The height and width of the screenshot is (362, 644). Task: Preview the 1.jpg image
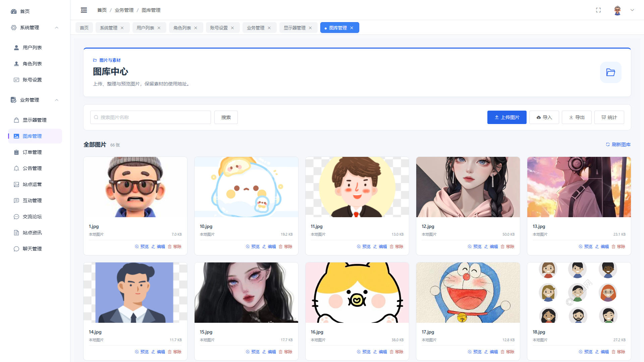142,247
